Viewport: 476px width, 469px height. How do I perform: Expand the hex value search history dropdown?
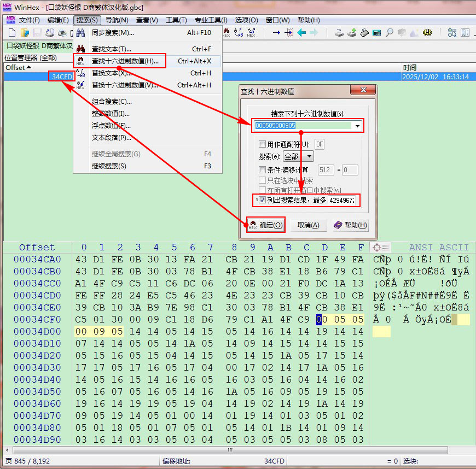[x=357, y=126]
